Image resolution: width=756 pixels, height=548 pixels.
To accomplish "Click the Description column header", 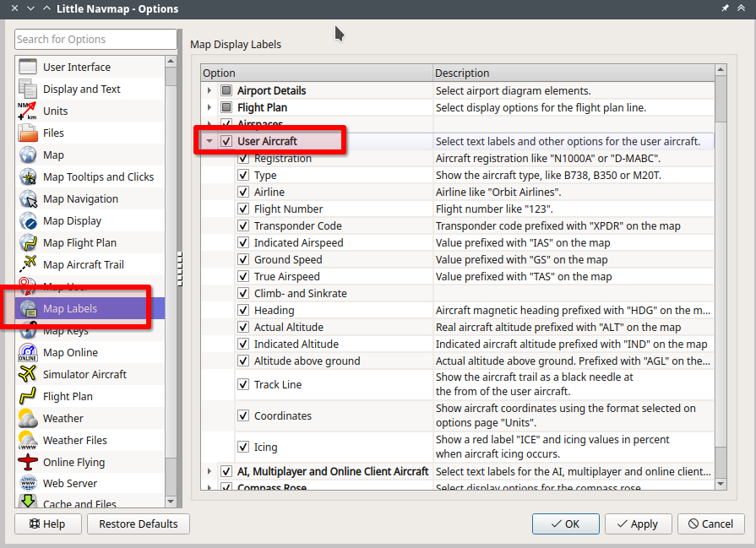I will tap(574, 73).
